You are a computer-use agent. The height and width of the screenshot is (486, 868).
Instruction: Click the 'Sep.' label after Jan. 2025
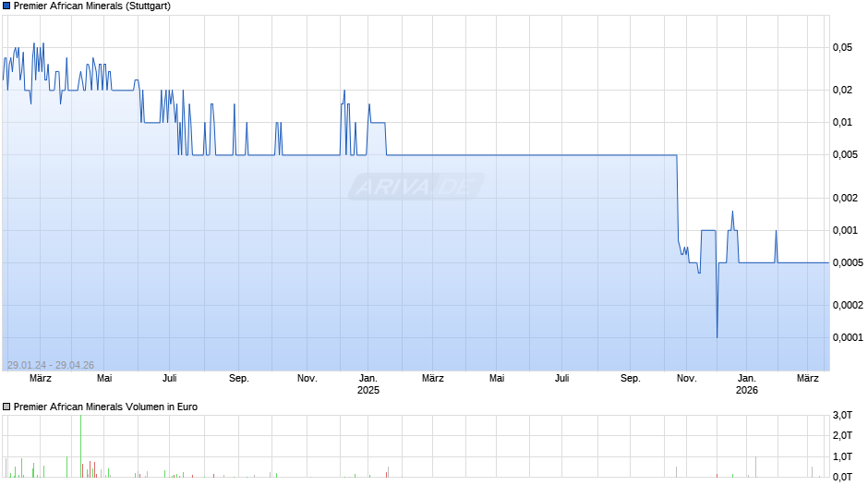point(631,379)
